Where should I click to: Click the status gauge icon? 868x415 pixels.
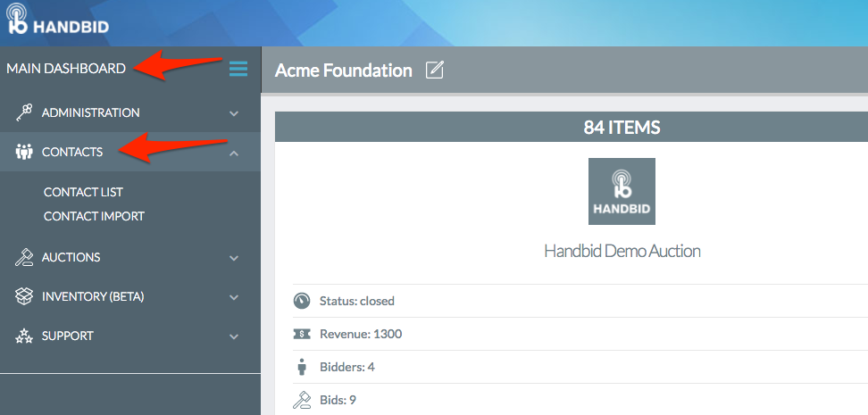tap(302, 301)
